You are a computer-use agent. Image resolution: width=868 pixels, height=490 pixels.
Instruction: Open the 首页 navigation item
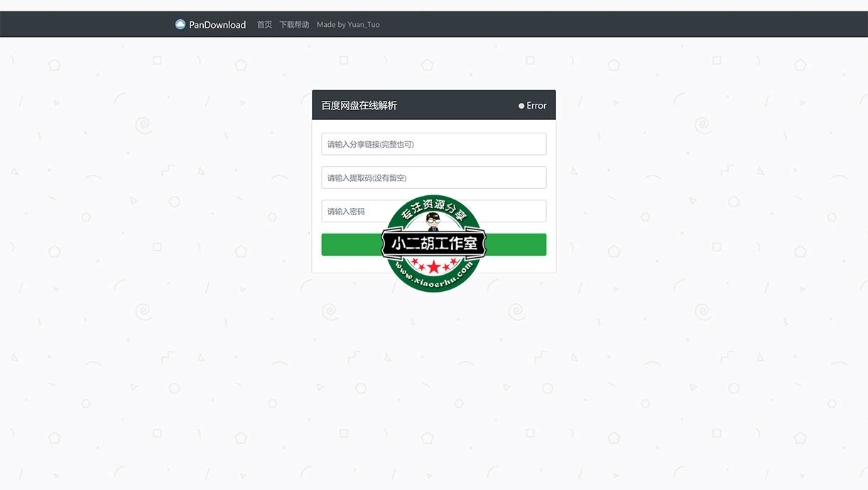pos(264,25)
